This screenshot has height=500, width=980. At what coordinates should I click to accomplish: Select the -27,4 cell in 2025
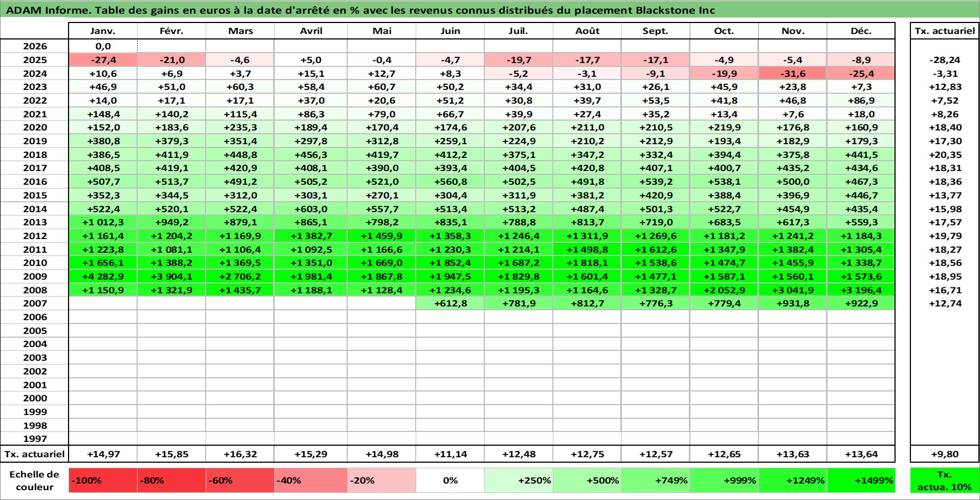pyautogui.click(x=103, y=60)
